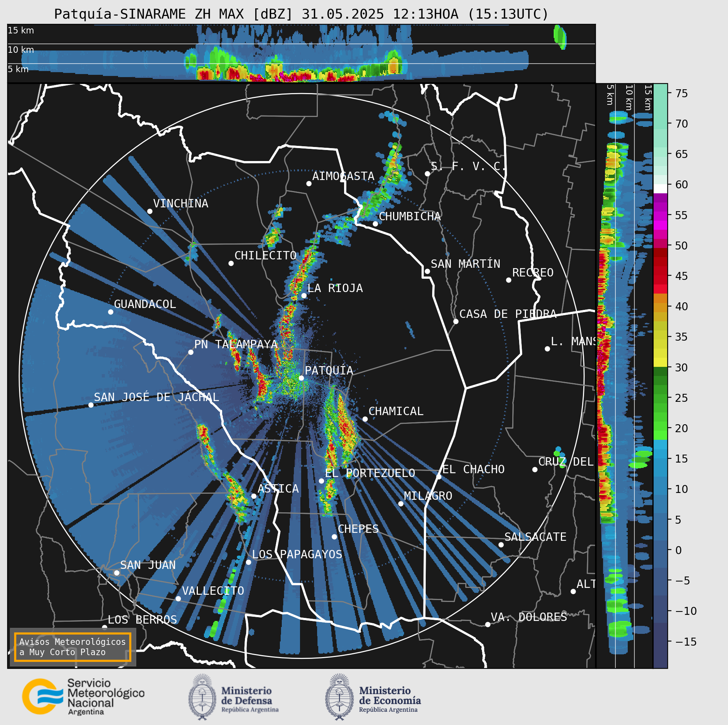Click the CHEPES label

[358, 529]
